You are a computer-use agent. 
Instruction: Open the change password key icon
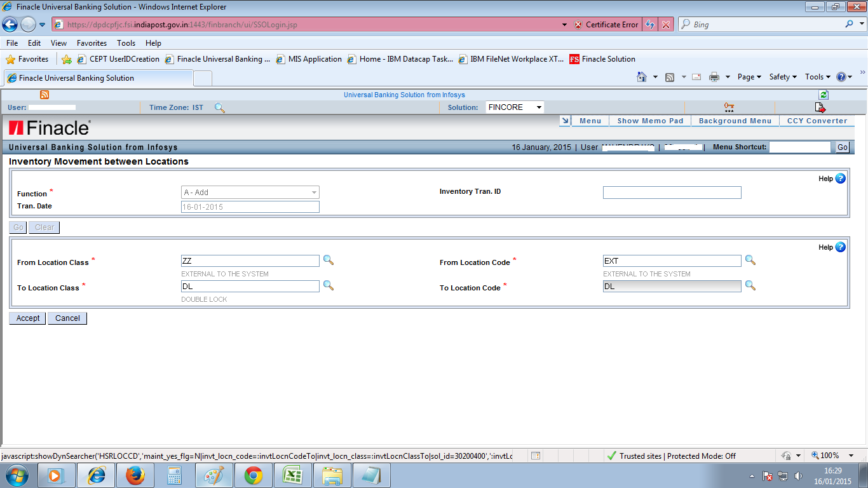click(728, 107)
